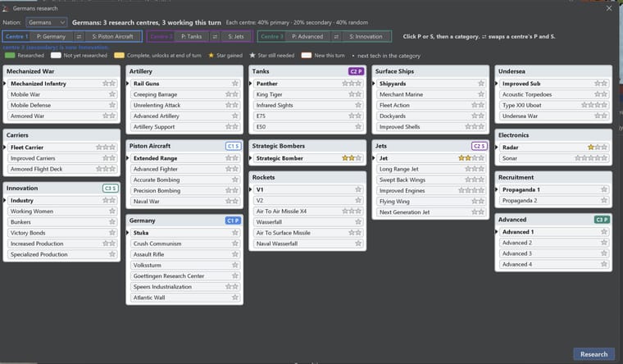Choose the Rockets category header
The height and width of the screenshot is (364, 623).
307,177
